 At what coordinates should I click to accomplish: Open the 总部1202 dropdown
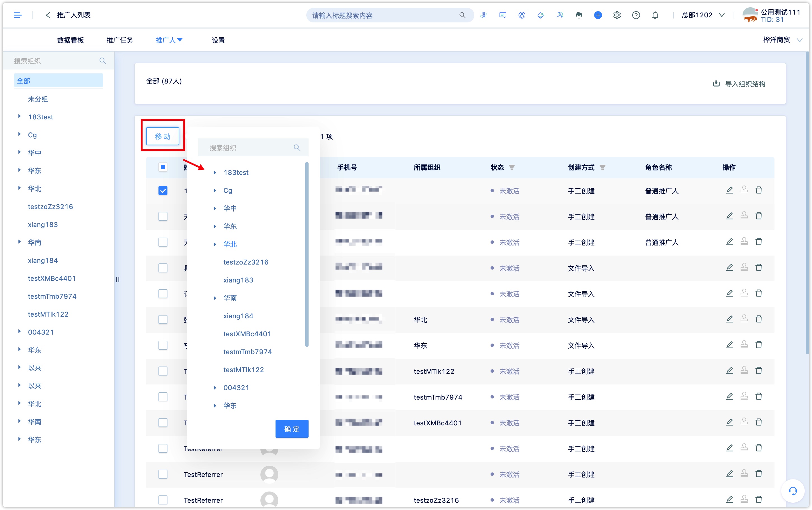pos(703,15)
